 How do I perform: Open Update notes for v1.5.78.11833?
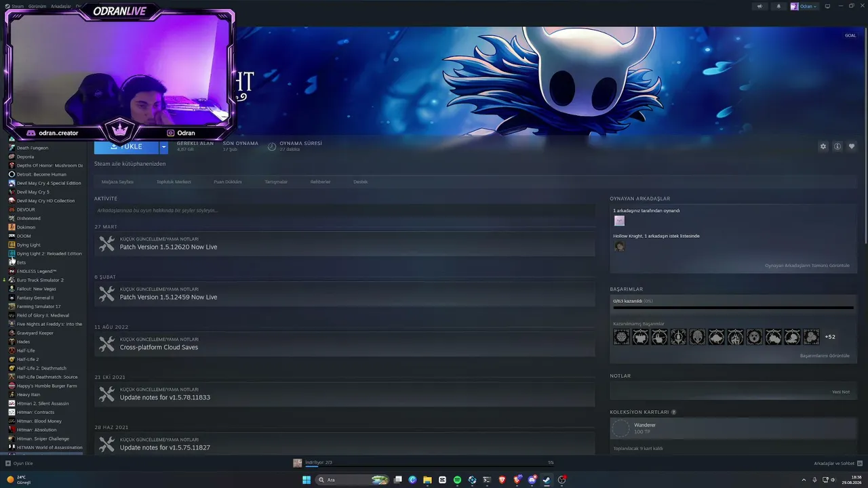pos(344,394)
